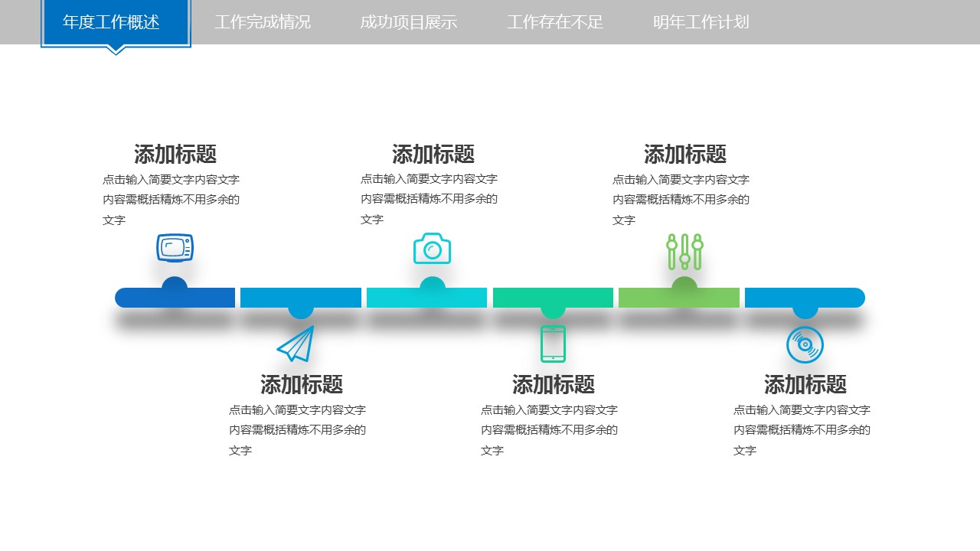Image resolution: width=980 pixels, height=551 pixels.
Task: Open the 年度工作概述 tab
Action: coord(112,22)
